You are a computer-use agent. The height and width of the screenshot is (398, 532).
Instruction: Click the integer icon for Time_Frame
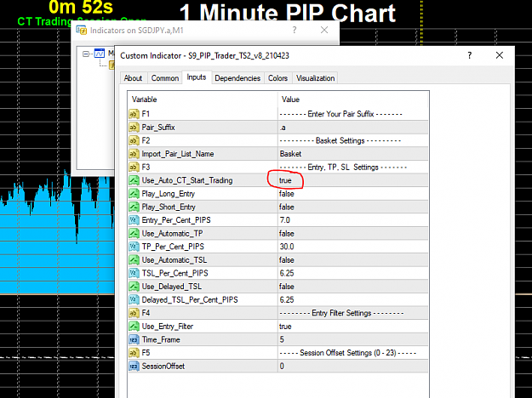coord(134,339)
